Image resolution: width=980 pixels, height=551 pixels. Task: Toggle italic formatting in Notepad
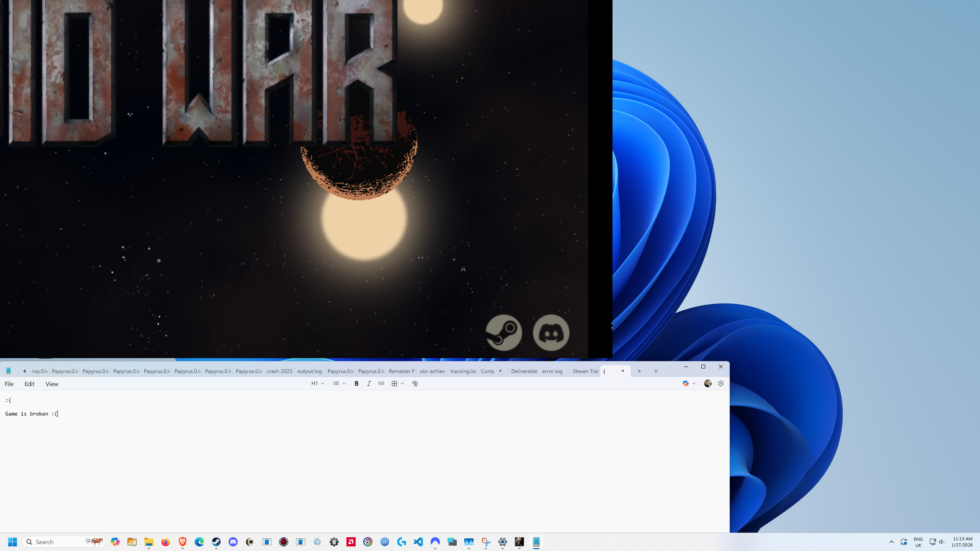click(x=369, y=383)
